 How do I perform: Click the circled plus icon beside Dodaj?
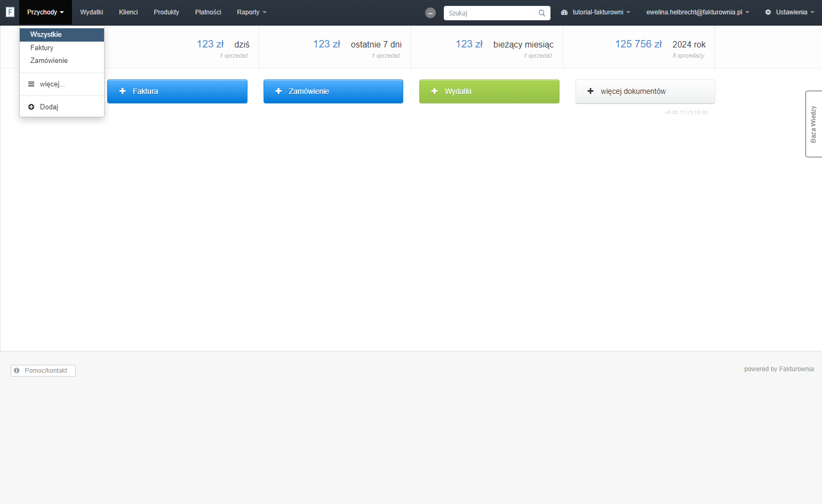coord(31,107)
